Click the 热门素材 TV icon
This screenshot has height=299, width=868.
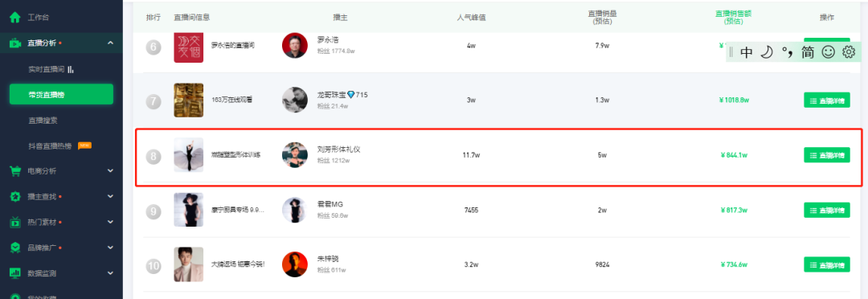coord(15,222)
